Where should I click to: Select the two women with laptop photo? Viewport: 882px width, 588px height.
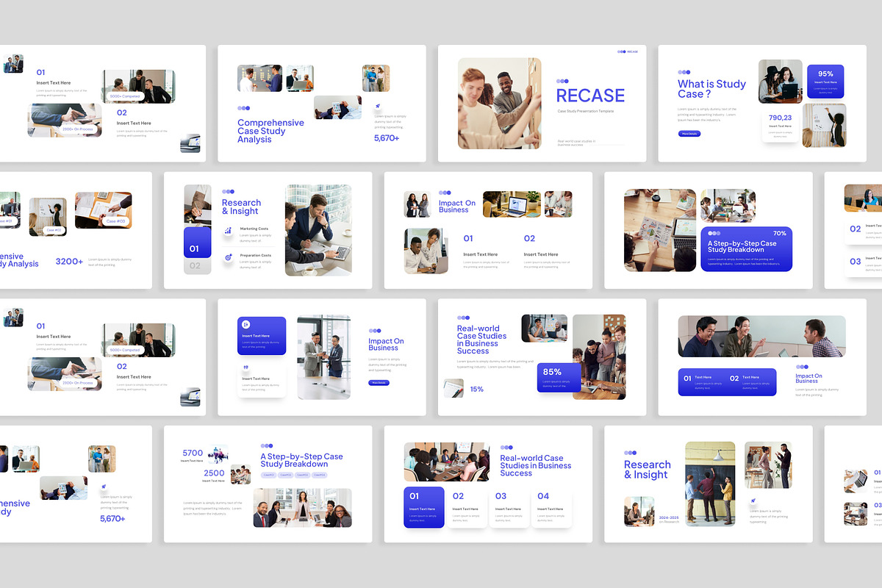point(781,82)
